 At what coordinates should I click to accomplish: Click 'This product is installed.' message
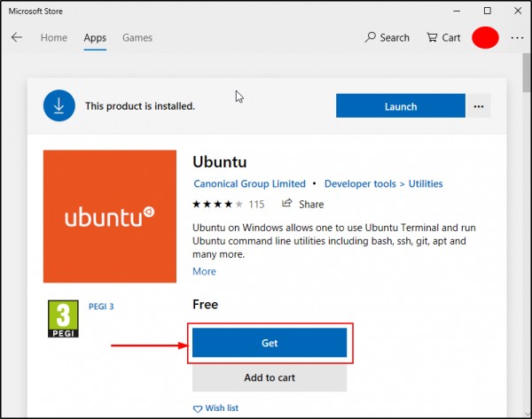click(x=140, y=106)
